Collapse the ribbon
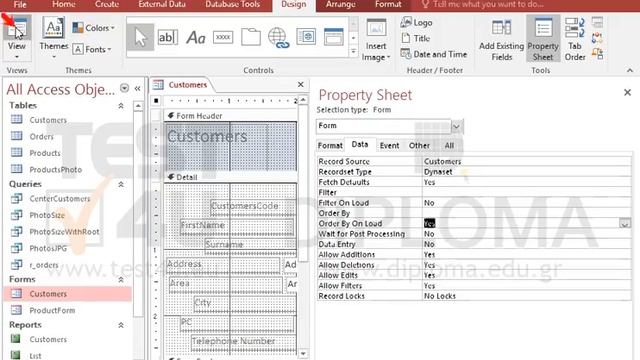640x360 pixels. (630, 70)
